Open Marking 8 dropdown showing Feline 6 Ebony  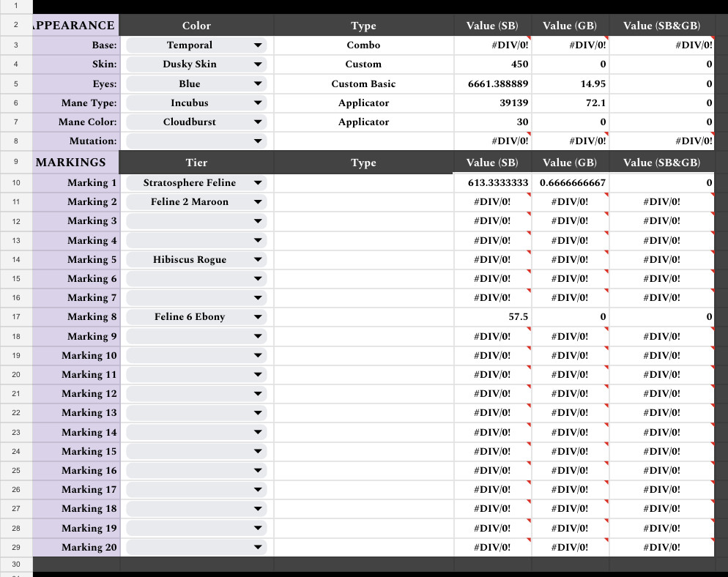click(196, 316)
